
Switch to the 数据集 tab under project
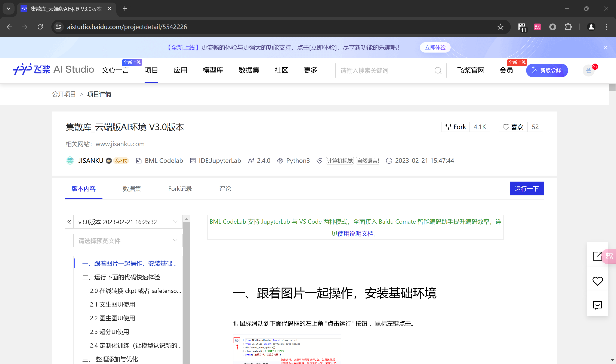(x=132, y=189)
